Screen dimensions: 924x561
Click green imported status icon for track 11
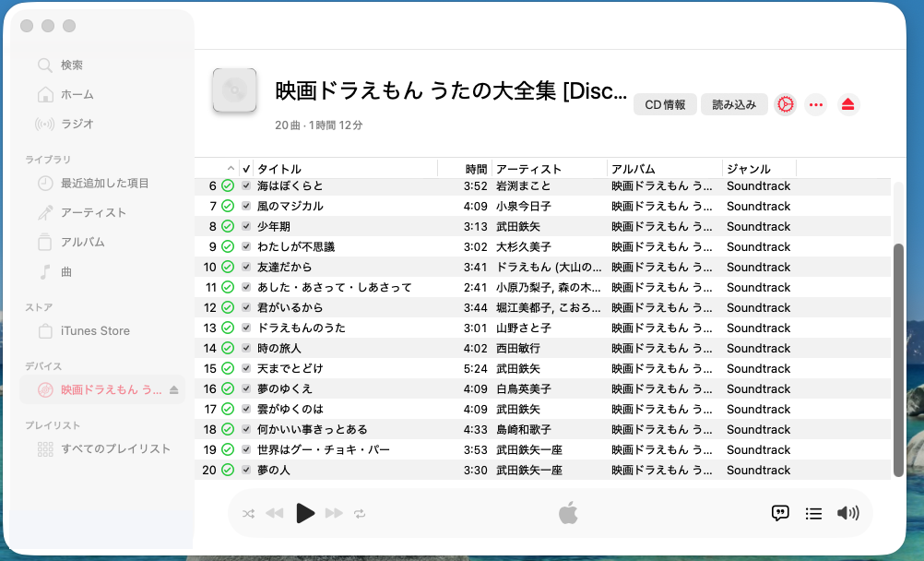pyautogui.click(x=228, y=287)
